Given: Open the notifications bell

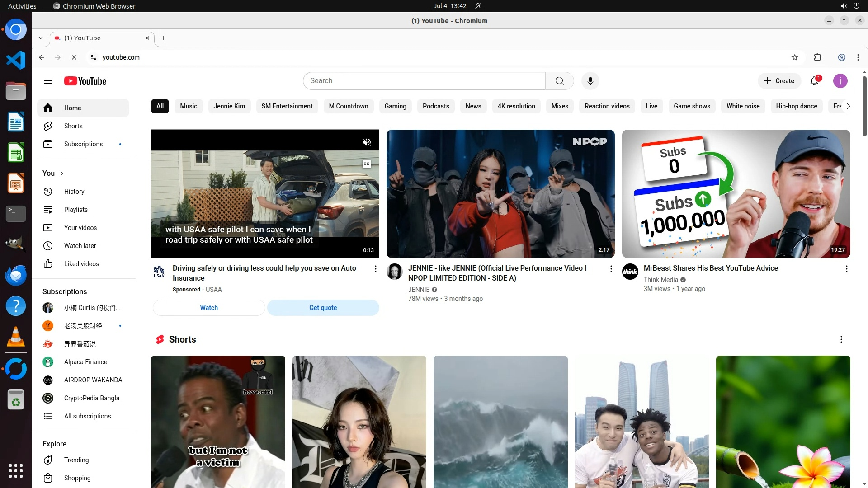Looking at the screenshot, I should pos(814,81).
